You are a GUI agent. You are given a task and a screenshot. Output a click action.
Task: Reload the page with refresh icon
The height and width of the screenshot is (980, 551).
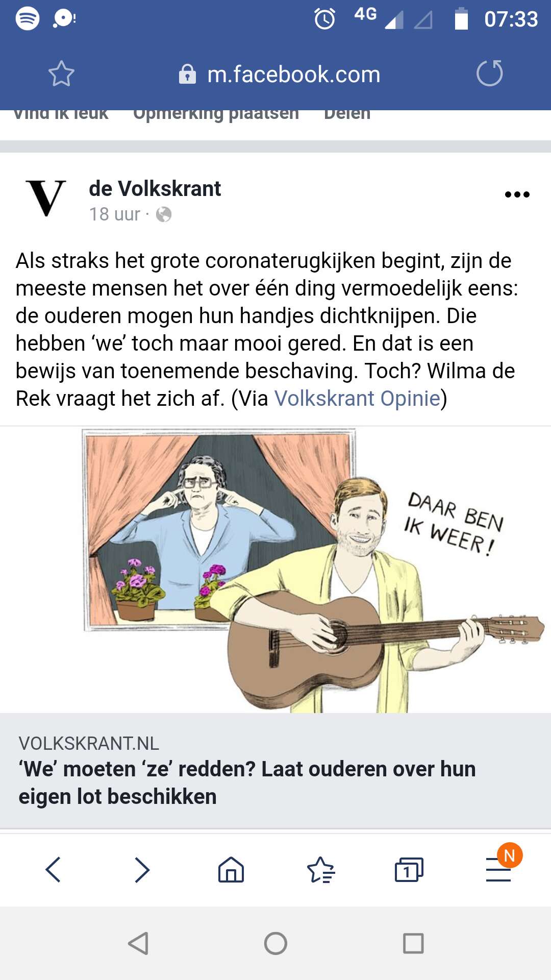tap(489, 73)
